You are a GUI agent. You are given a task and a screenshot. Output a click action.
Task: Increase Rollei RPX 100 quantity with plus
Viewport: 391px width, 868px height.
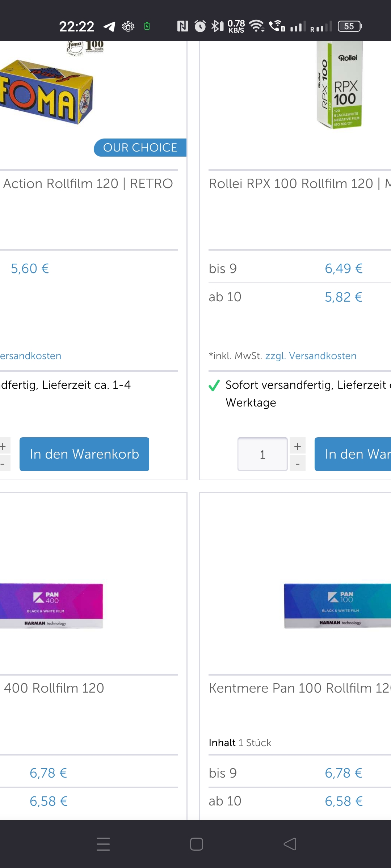pyautogui.click(x=298, y=446)
